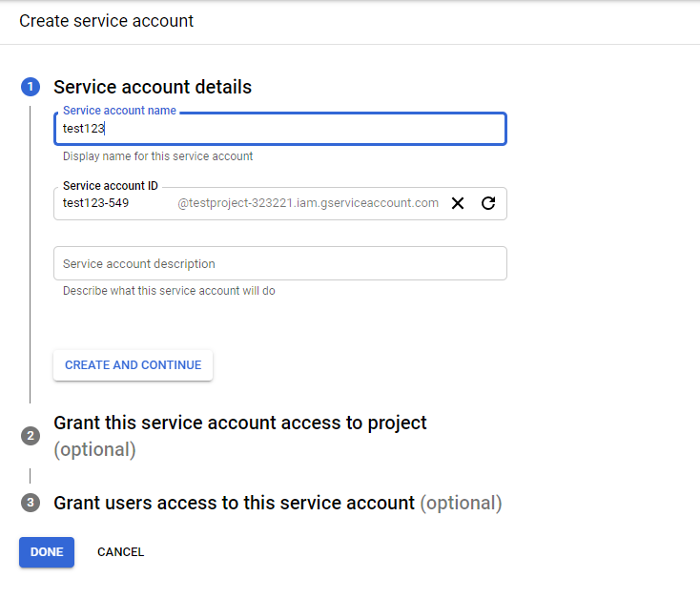Click the 'Service account name' floating label

click(119, 111)
